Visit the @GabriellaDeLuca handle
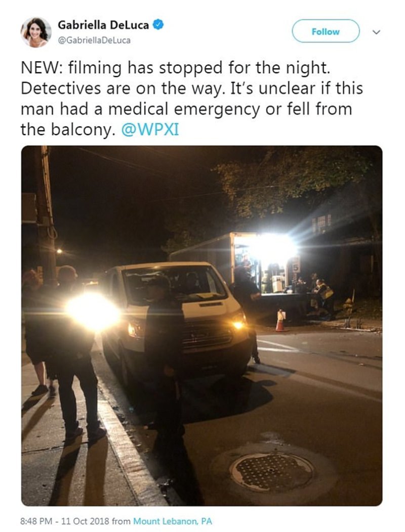This screenshot has height=532, width=405. tap(94, 40)
